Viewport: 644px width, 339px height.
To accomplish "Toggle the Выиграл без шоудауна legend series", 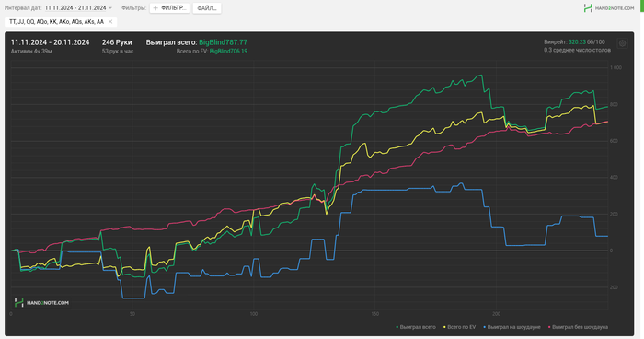I will point(578,327).
